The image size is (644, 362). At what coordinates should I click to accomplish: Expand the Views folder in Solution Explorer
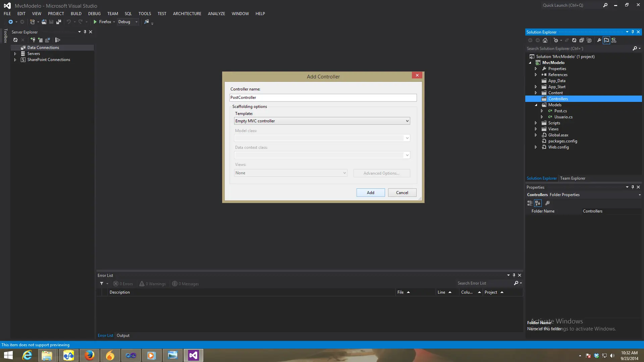pyautogui.click(x=536, y=129)
